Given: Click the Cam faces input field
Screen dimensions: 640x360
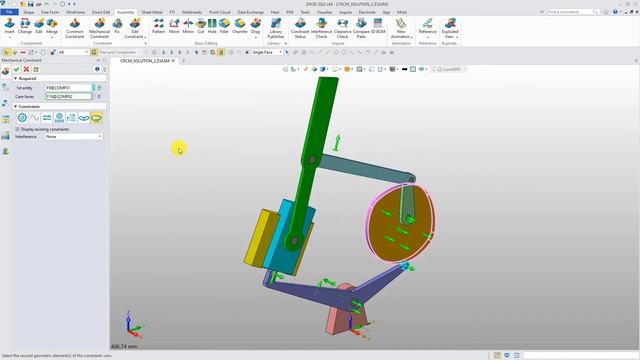Looking at the screenshot, I should pyautogui.click(x=69, y=96).
